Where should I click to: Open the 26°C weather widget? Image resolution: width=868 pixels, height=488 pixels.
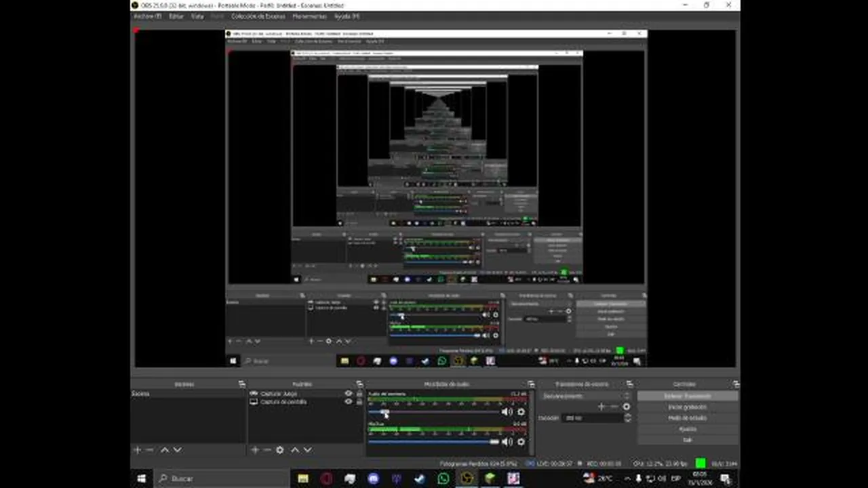pyautogui.click(x=599, y=479)
